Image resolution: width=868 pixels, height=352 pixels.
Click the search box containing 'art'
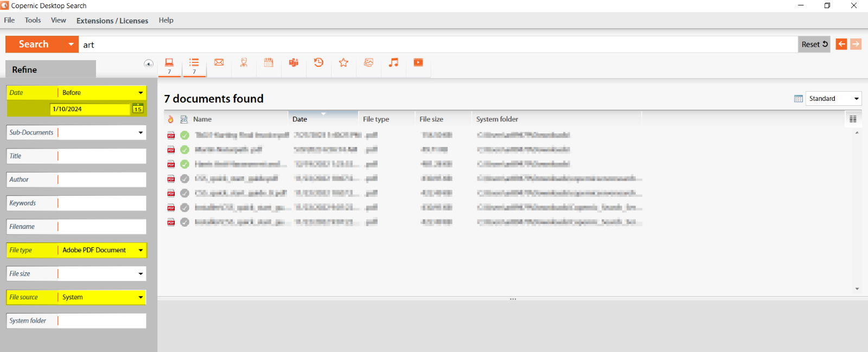[438, 44]
